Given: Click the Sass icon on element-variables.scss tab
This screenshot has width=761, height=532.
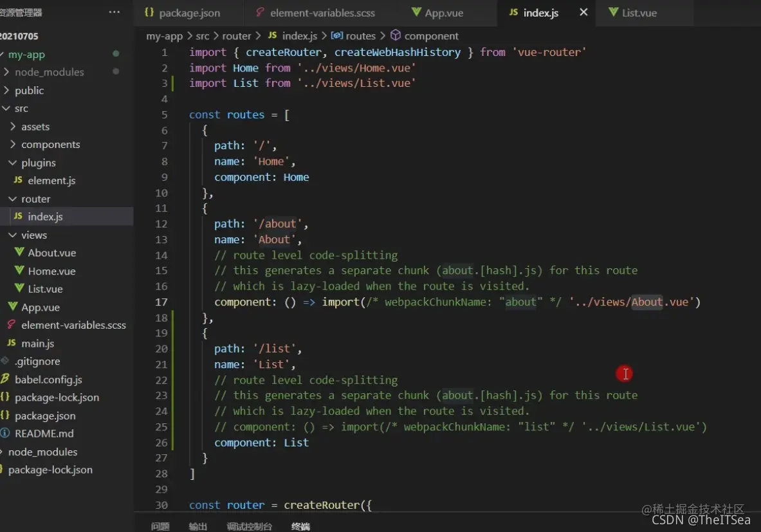Looking at the screenshot, I should pos(260,12).
